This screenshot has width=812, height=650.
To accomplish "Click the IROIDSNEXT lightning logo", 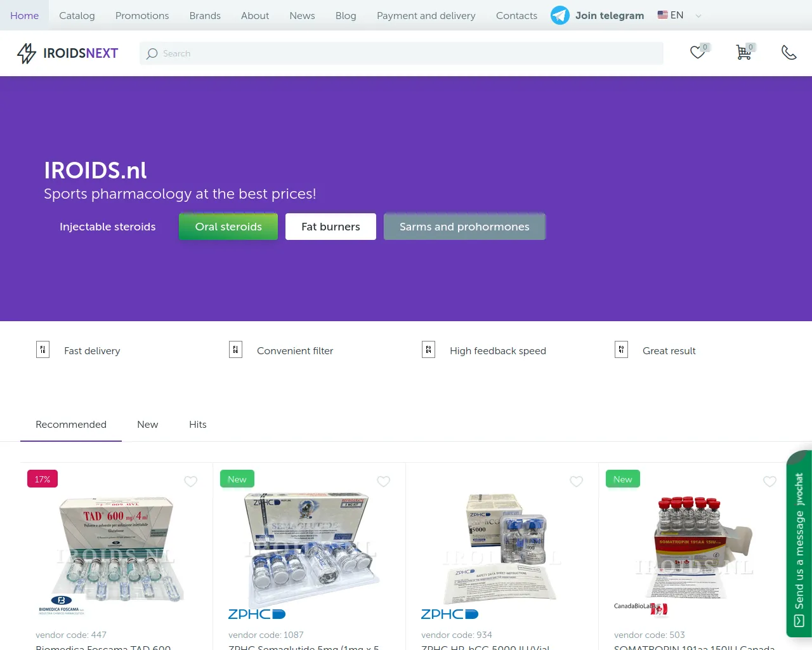I will coord(27,53).
